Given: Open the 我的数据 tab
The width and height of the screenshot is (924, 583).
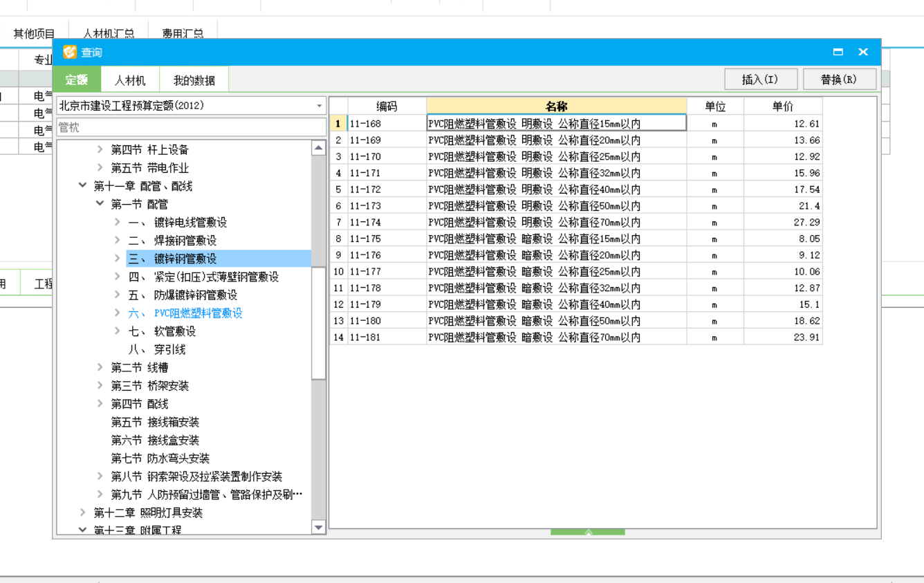Looking at the screenshot, I should coord(194,80).
